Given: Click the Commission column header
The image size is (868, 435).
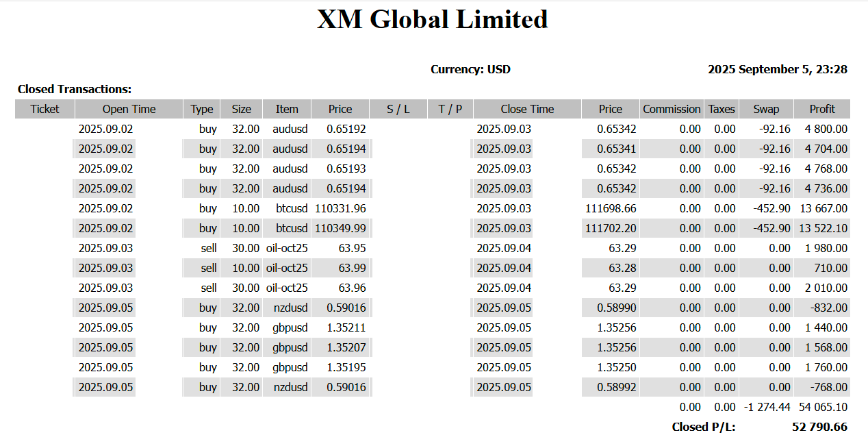Looking at the screenshot, I should tap(672, 109).
